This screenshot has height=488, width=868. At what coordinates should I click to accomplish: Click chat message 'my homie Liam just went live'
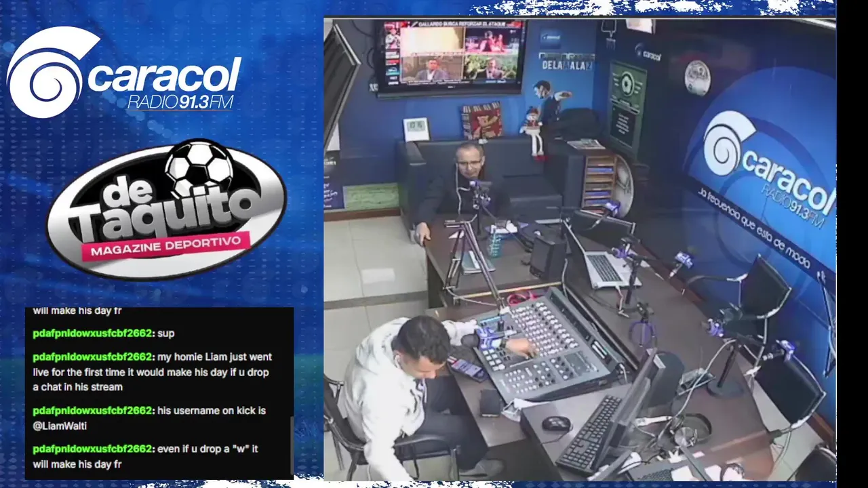click(153, 371)
